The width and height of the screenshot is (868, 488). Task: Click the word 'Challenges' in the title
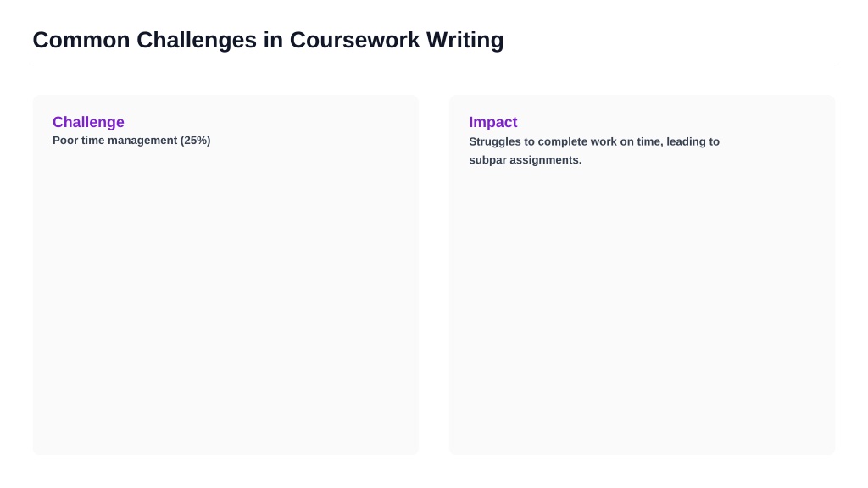tap(197, 41)
